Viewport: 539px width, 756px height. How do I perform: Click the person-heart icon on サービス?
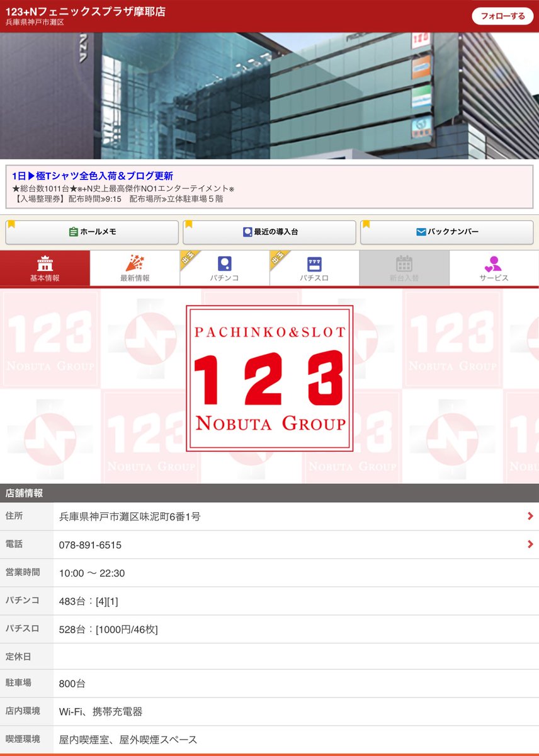(x=493, y=263)
